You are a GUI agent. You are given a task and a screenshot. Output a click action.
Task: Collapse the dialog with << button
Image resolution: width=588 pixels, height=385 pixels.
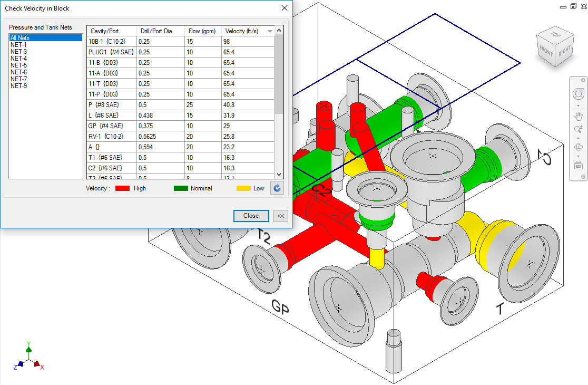pyautogui.click(x=281, y=216)
